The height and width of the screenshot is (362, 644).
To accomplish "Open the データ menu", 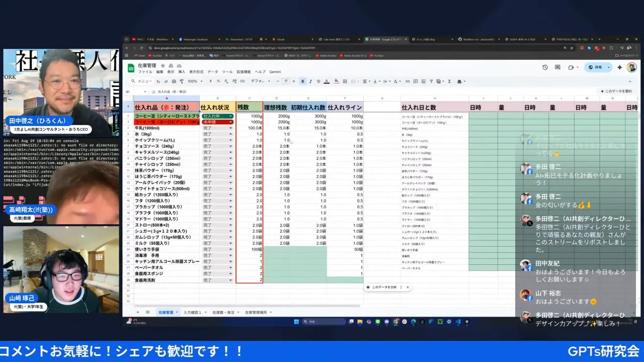I will [212, 71].
